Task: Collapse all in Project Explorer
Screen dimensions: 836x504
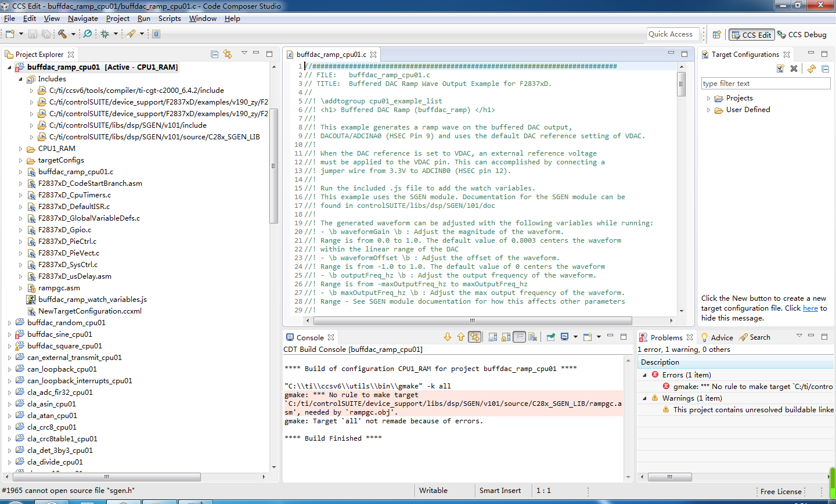Action: pyautogui.click(x=215, y=55)
